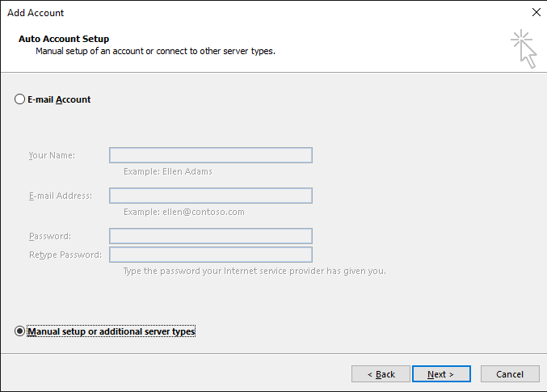
Task: Focus the Password input field
Action: 211,236
